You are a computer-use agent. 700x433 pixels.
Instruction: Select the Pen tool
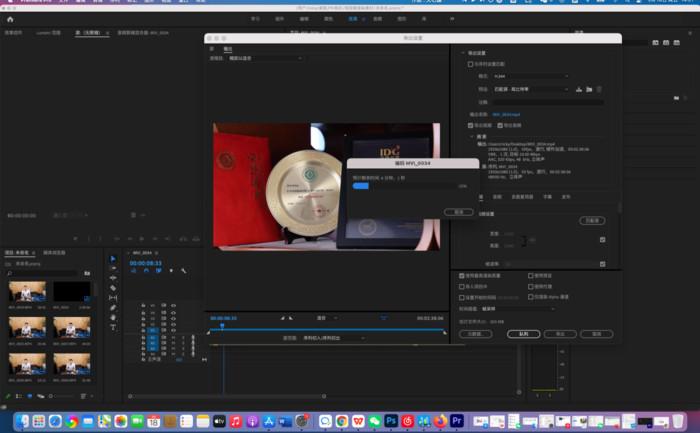[x=113, y=307]
